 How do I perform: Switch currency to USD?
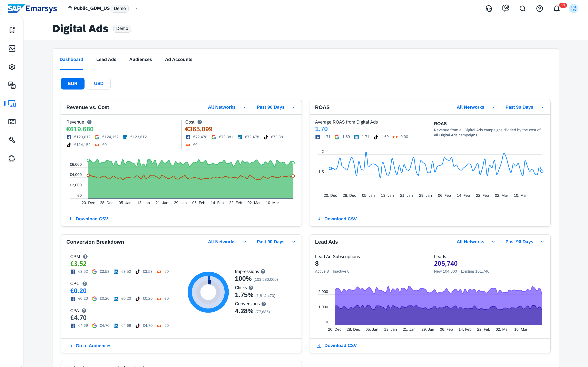click(99, 84)
